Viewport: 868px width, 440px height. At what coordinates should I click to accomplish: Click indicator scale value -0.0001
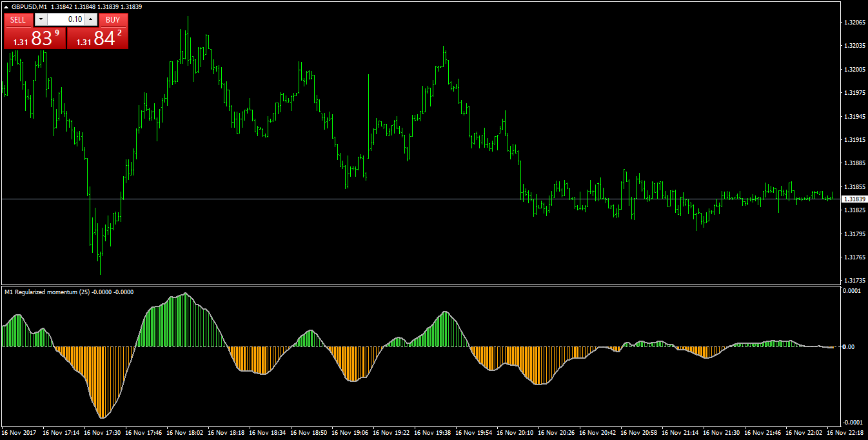853,421
